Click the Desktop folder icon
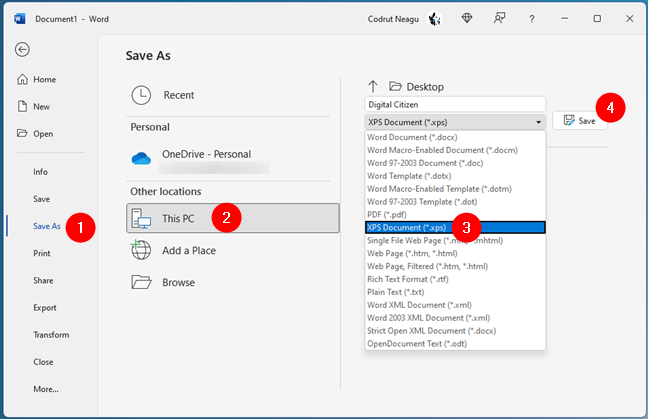This screenshot has width=648, height=419. click(x=395, y=86)
